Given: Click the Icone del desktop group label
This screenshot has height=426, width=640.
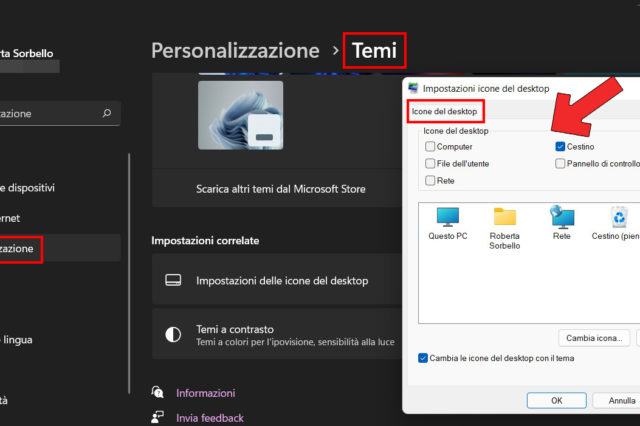Looking at the screenshot, I should pyautogui.click(x=456, y=131).
